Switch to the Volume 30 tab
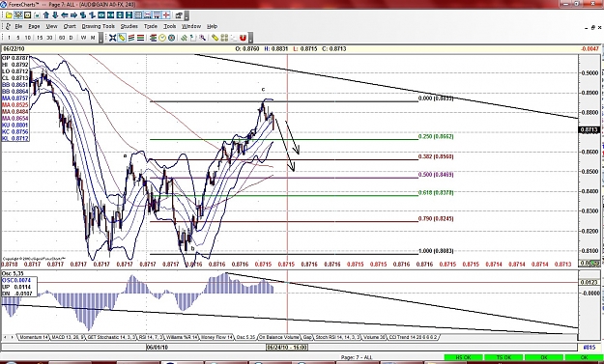Image resolution: width=604 pixels, height=364 pixels. [x=374, y=337]
